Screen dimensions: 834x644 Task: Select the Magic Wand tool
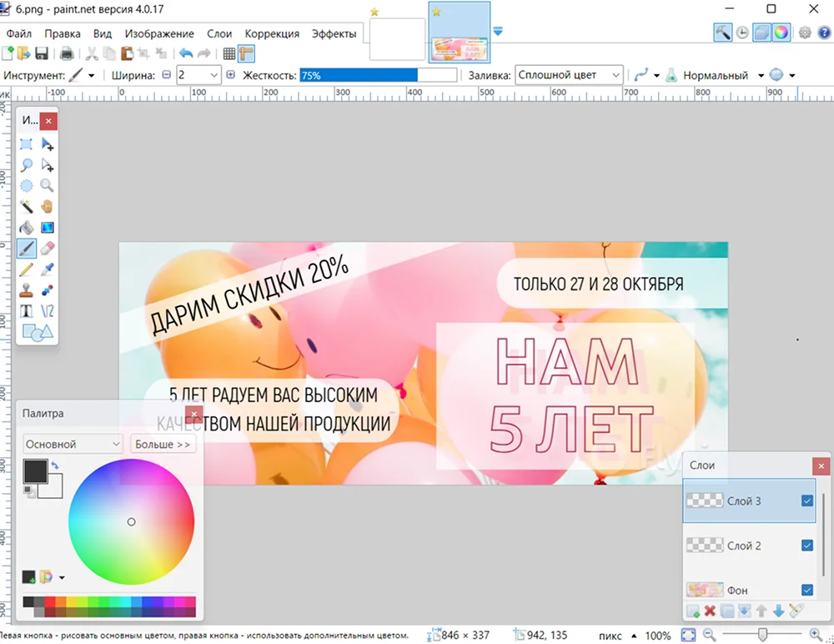26,206
